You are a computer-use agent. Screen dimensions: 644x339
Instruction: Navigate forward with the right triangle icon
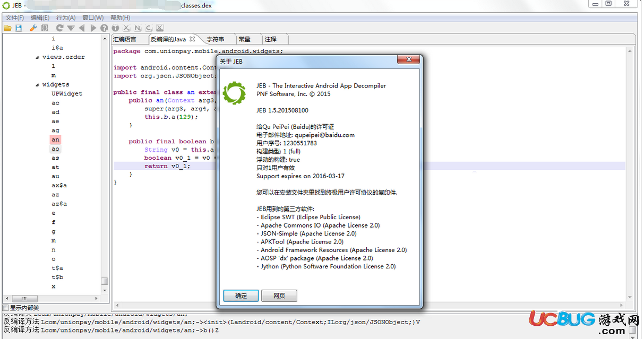point(93,28)
